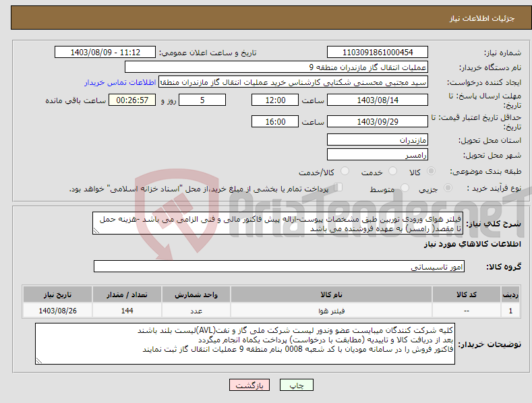Click the resize grip of buyer notes textarea

click(x=38, y=361)
